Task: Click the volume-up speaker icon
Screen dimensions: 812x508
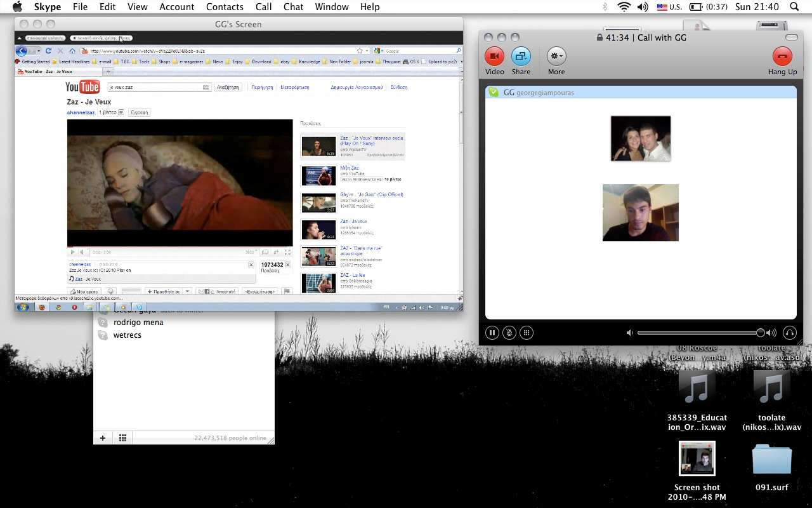Action: coord(771,333)
